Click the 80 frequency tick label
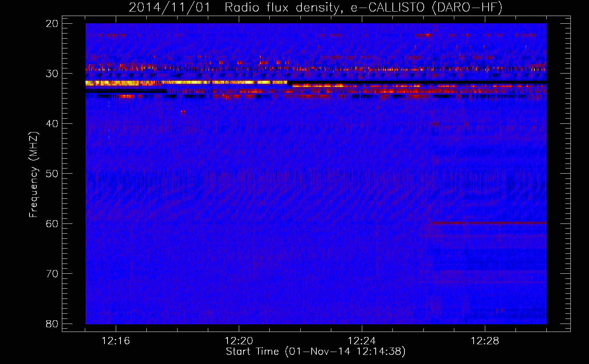 [x=52, y=324]
